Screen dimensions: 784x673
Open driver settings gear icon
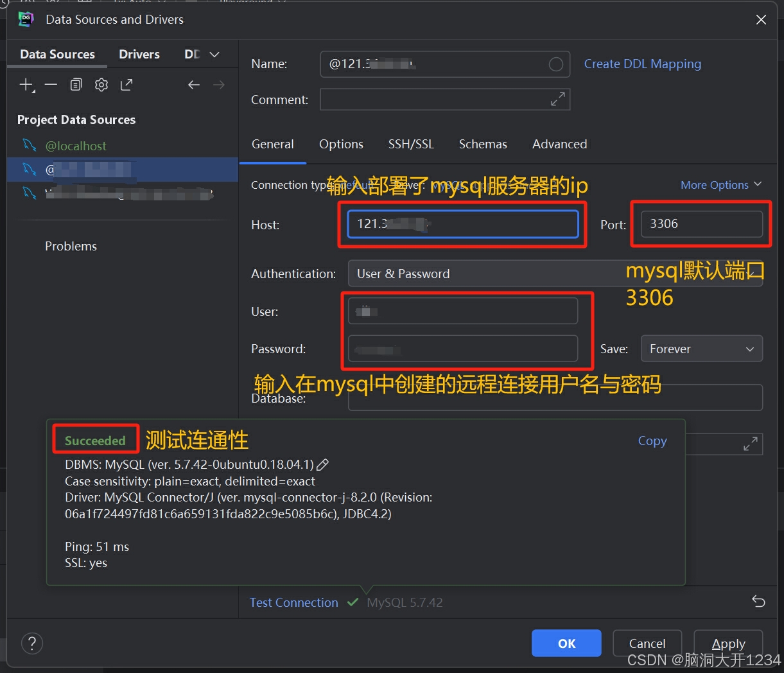(101, 85)
